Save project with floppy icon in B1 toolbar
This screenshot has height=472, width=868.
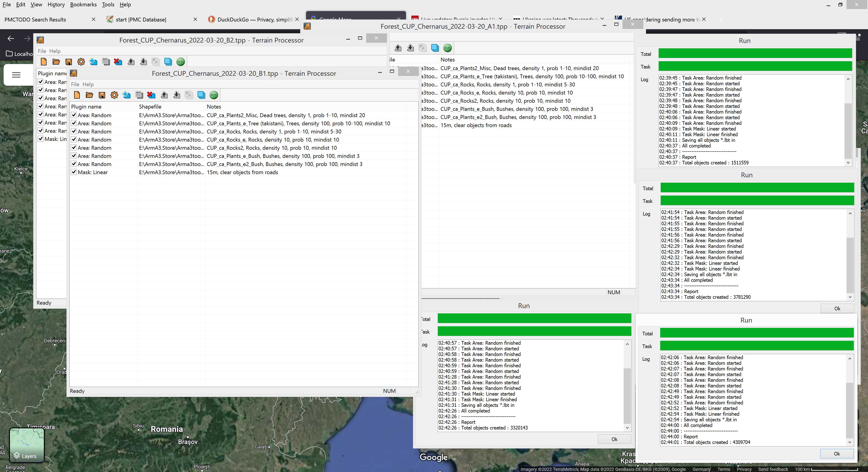(102, 95)
